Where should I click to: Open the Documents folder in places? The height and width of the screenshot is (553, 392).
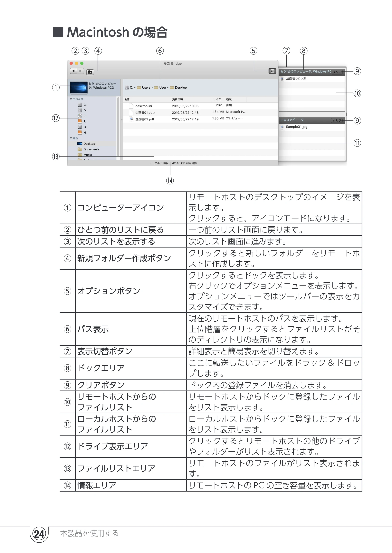tap(88, 149)
